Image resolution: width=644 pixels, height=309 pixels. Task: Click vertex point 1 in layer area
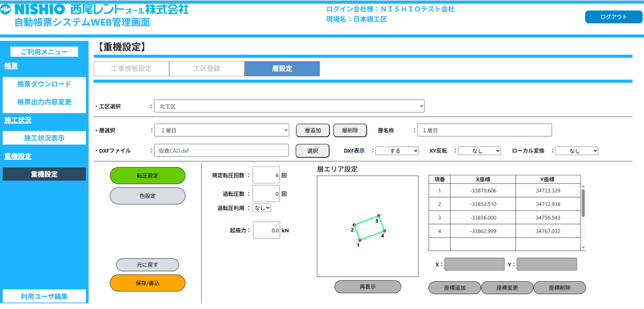360,240
